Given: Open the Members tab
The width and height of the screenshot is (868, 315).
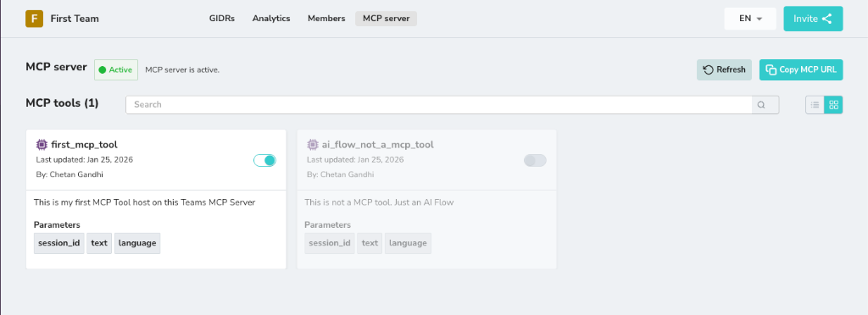Looking at the screenshot, I should click(326, 19).
